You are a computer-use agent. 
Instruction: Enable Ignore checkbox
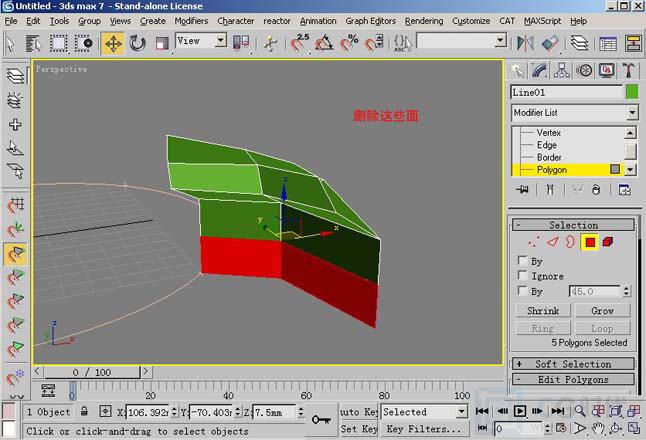point(522,275)
